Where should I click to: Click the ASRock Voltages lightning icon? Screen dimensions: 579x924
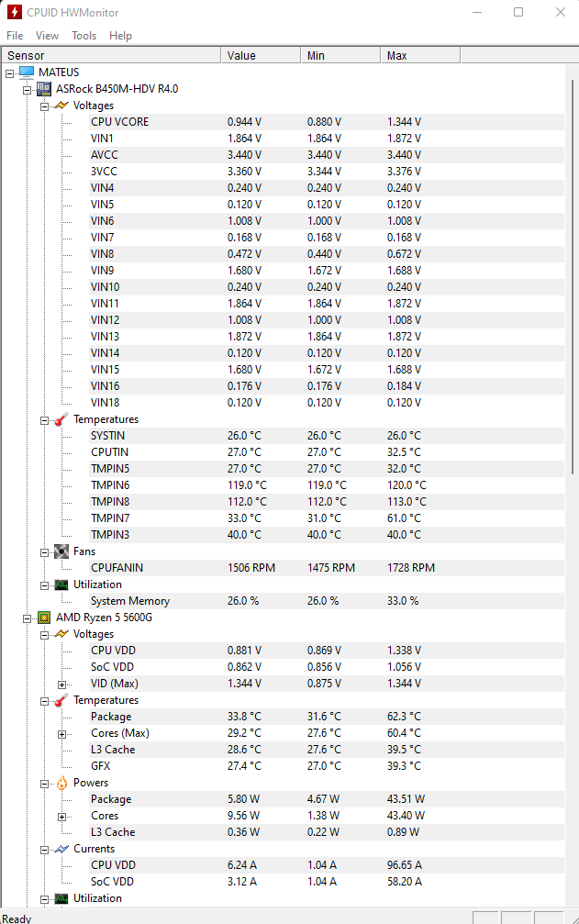pyautogui.click(x=61, y=106)
